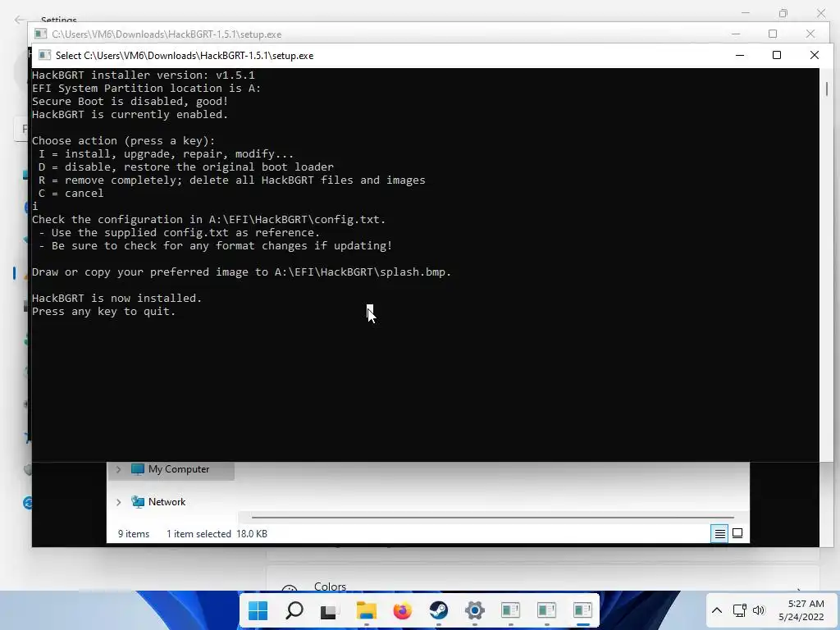Switch to the middle console taskbar icon

tap(546, 610)
